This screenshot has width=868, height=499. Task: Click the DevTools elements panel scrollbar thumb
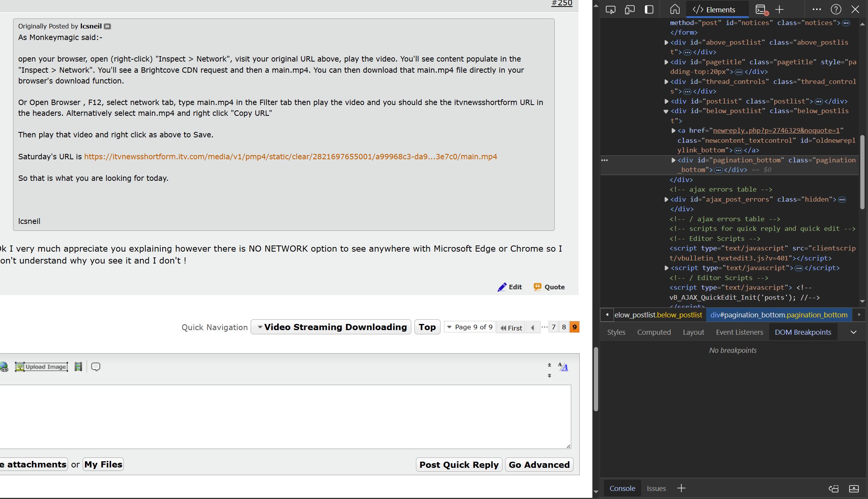point(862,172)
